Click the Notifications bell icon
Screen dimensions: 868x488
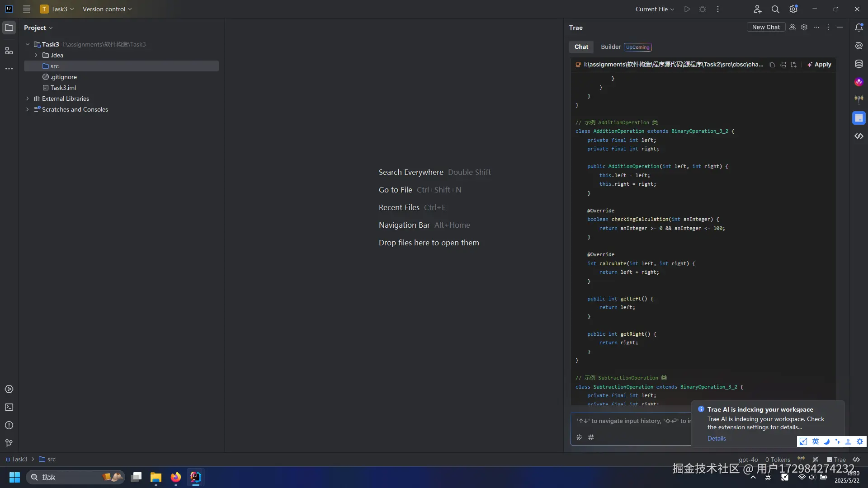point(859,28)
